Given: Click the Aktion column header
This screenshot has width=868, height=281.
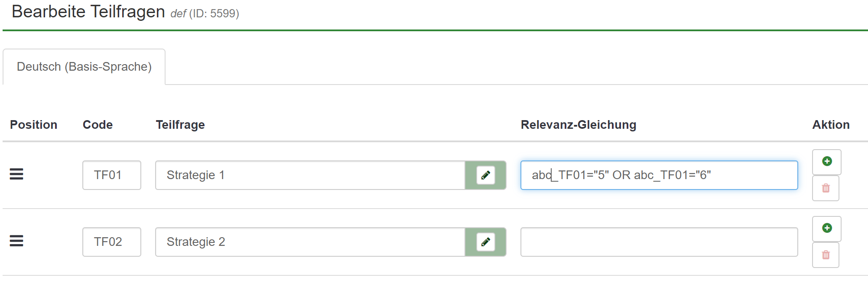Looking at the screenshot, I should tap(830, 125).
